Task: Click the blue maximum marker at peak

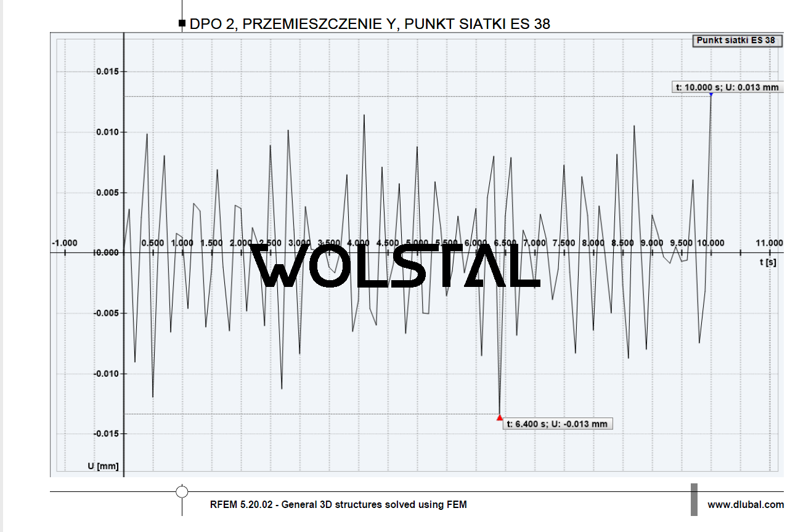Action: 711,94
